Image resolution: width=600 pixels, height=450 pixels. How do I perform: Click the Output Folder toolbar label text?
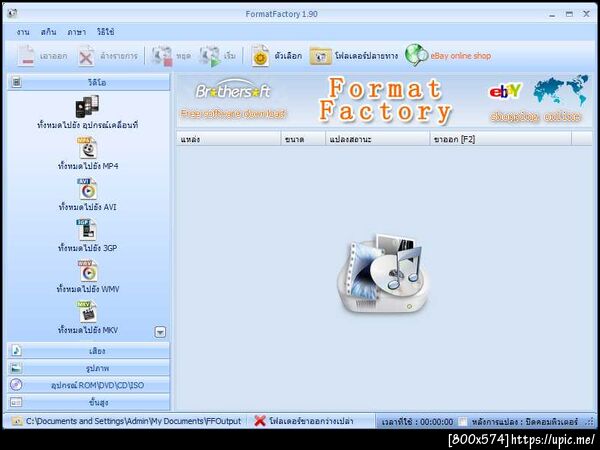pyautogui.click(x=366, y=56)
